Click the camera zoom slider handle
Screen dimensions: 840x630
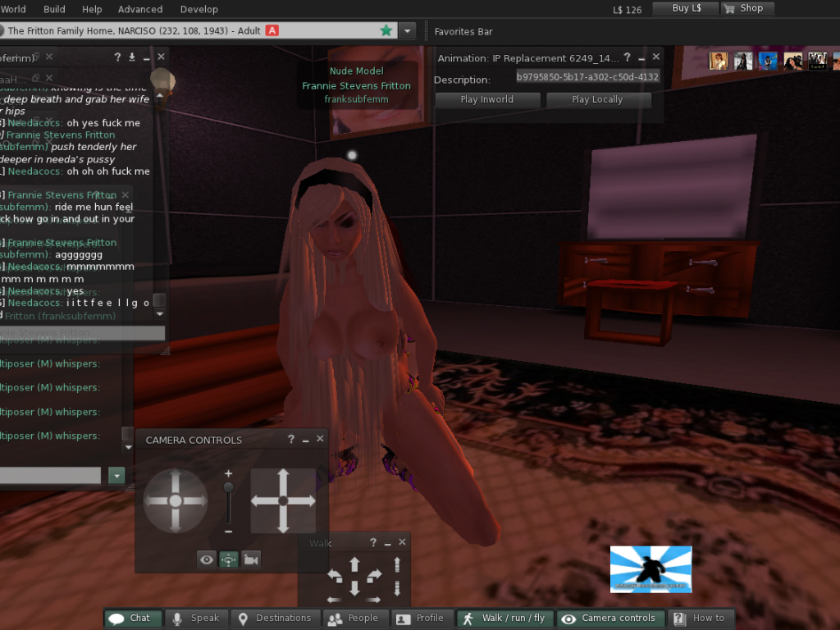228,487
